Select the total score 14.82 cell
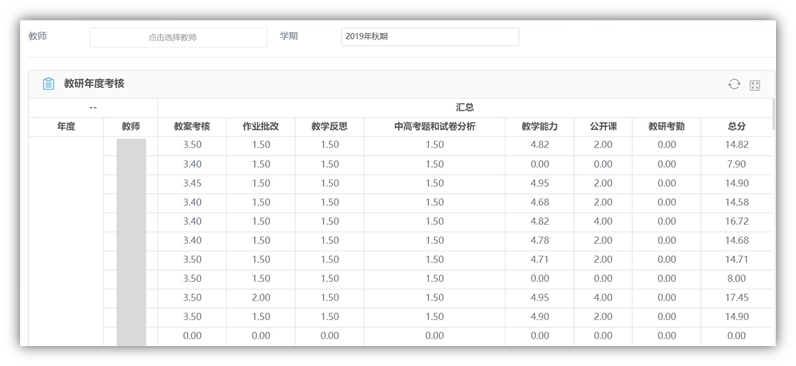Image resolution: width=796 pixels, height=366 pixels. coord(737,145)
